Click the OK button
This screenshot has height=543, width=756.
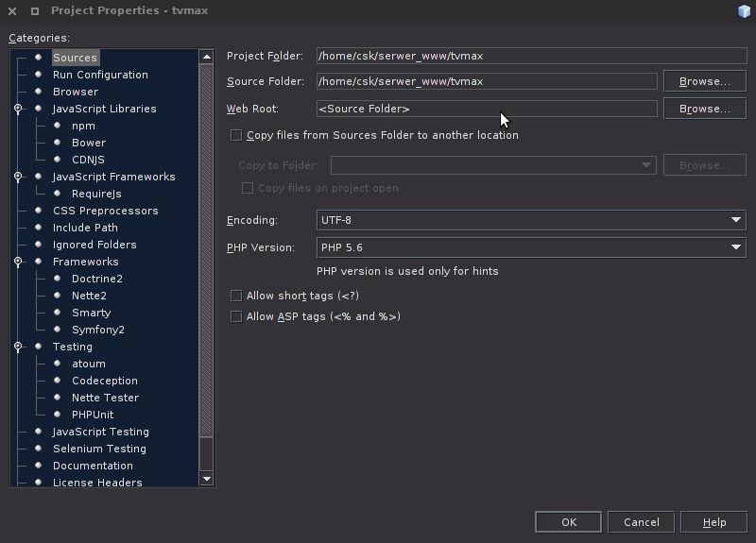[569, 522]
